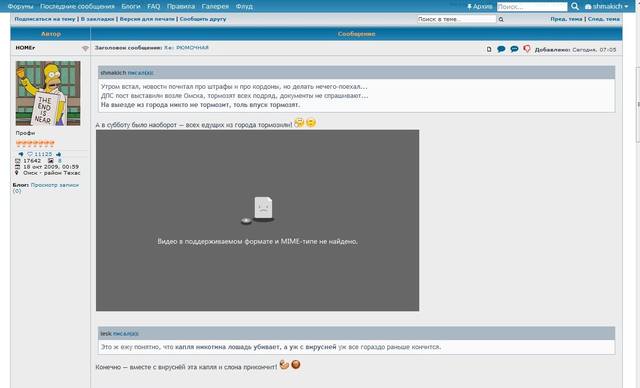This screenshot has width=640, height=388.
Task: Open the Правила page
Action: (181, 7)
